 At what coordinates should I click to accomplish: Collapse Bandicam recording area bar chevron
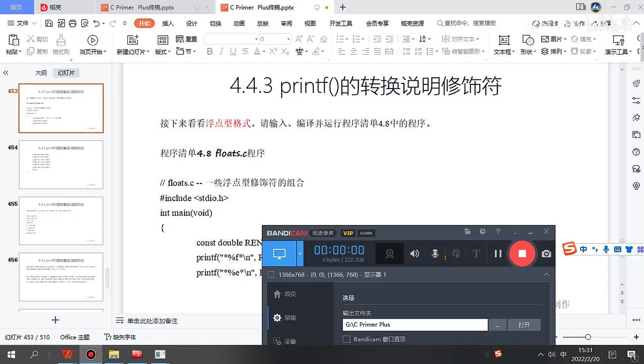546,275
